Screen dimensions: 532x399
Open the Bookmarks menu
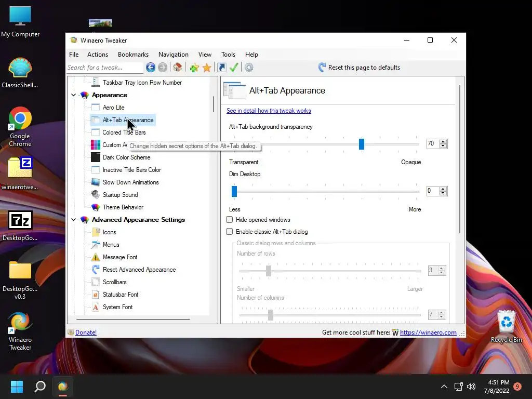click(134, 54)
